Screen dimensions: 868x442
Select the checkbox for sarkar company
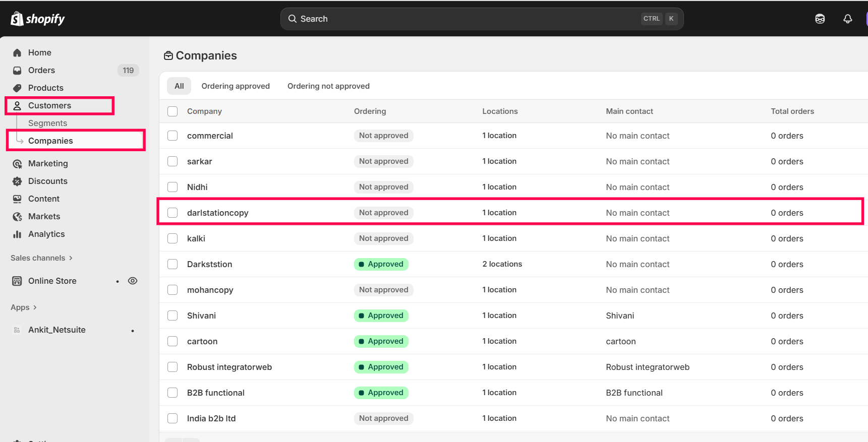172,161
